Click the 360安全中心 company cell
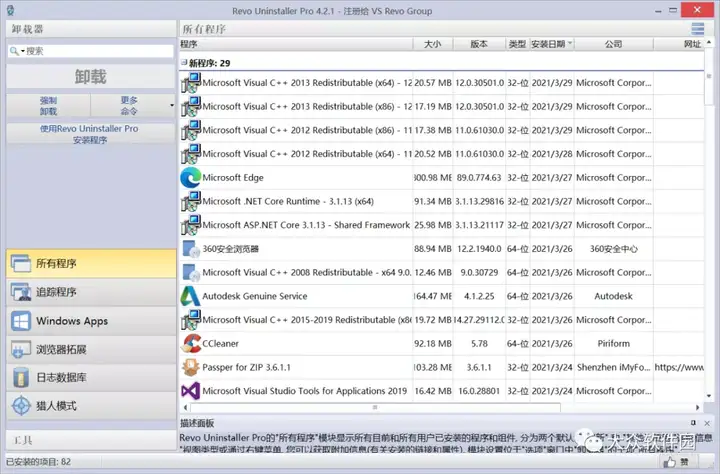This screenshot has width=720, height=474. (613, 249)
